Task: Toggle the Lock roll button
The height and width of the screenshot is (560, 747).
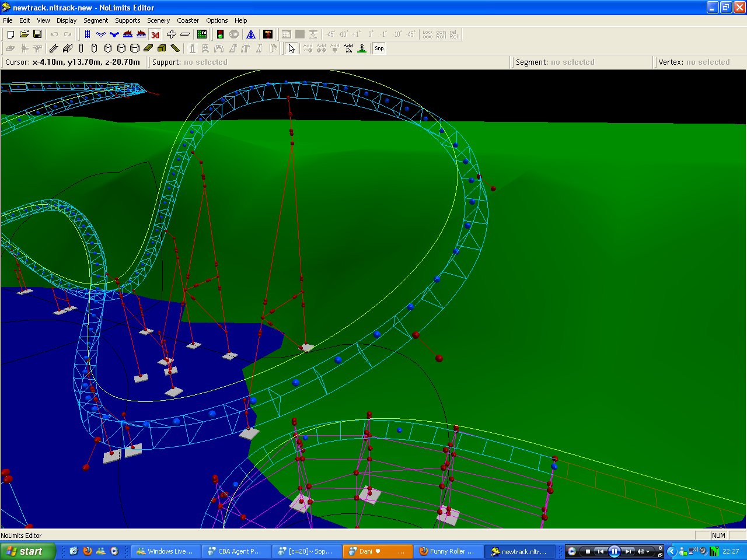Action: (428, 34)
